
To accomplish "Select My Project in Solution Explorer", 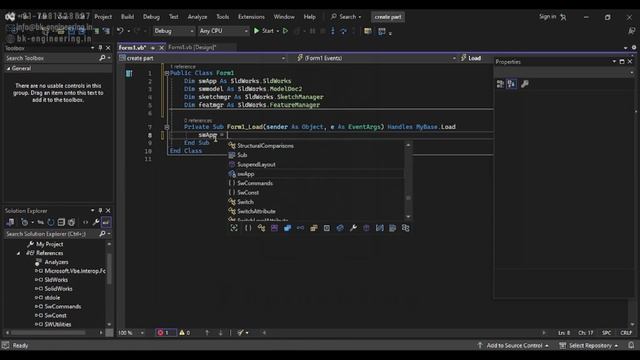I will [x=49, y=244].
